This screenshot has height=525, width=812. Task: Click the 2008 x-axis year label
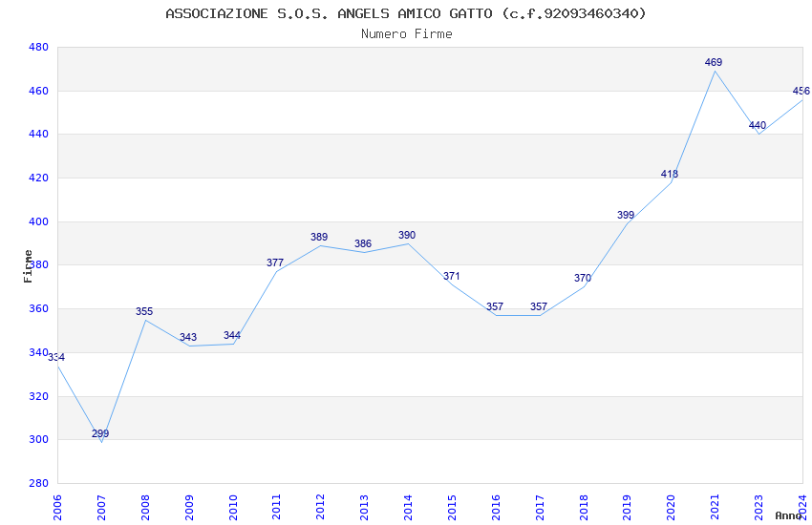pyautogui.click(x=145, y=507)
